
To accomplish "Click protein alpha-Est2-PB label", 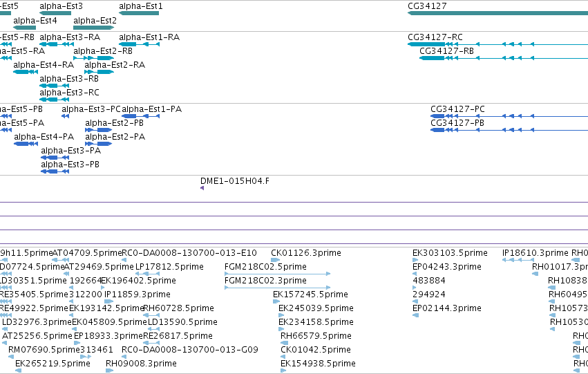I will tap(115, 123).
